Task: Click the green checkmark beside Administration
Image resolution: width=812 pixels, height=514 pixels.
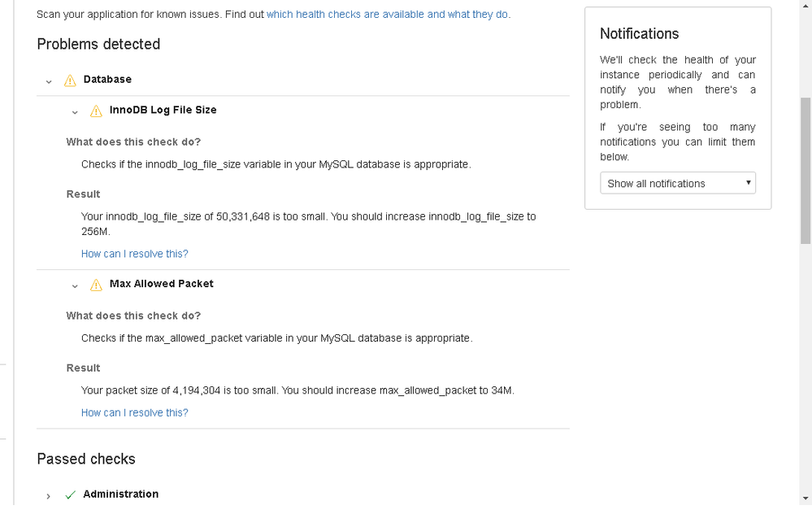Action: coord(71,494)
